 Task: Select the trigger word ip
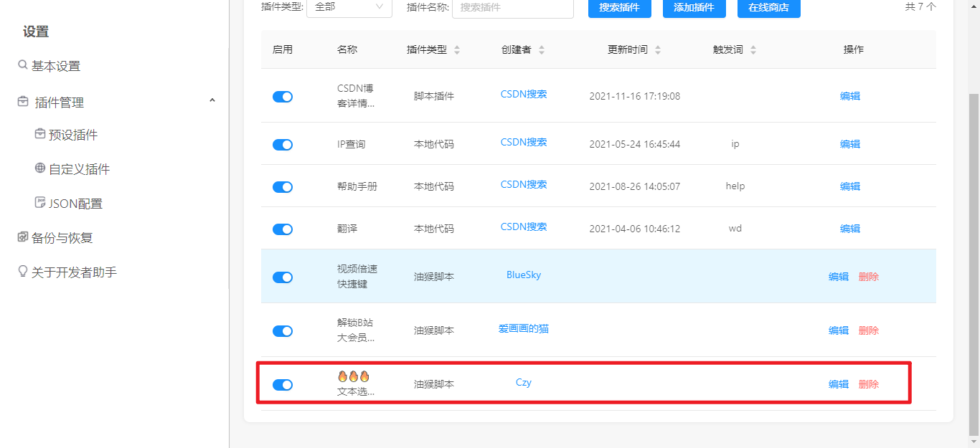click(735, 144)
